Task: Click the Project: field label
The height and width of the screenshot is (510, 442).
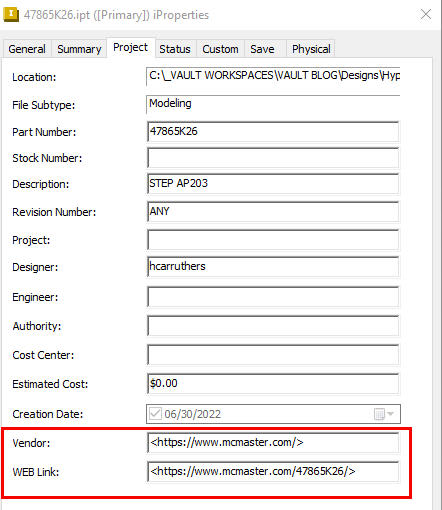Action: click(x=31, y=240)
